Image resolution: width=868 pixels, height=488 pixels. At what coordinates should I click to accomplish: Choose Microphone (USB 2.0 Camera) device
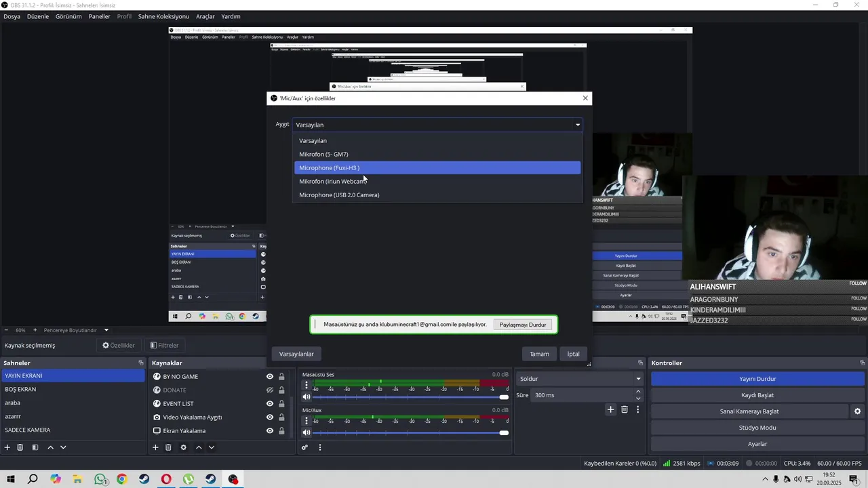[x=437, y=195]
